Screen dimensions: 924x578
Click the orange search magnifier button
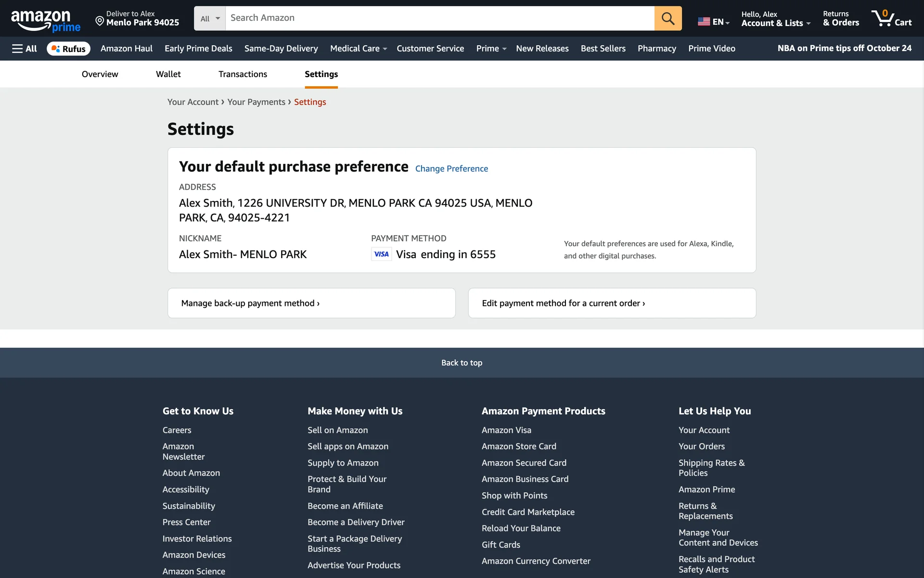pos(667,18)
